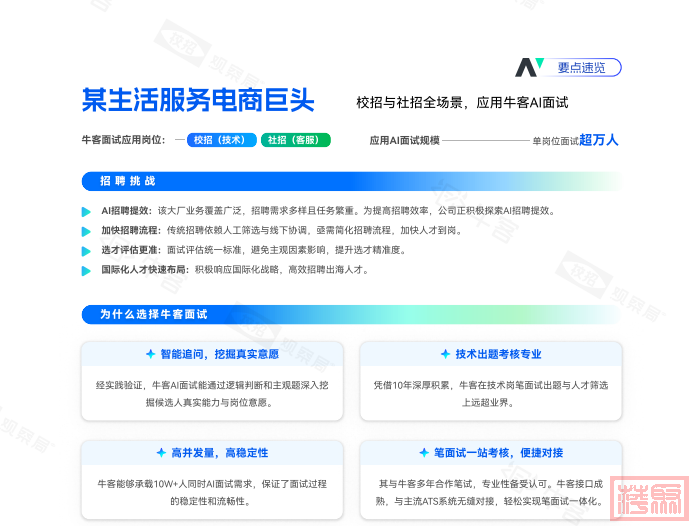Click the triangle bullet before 面试评估更准
The image size is (695, 526).
tap(88, 250)
